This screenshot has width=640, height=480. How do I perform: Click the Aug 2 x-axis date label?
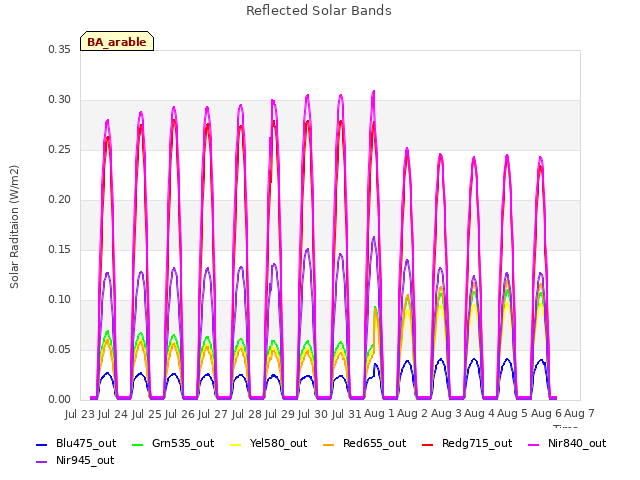tap(413, 414)
